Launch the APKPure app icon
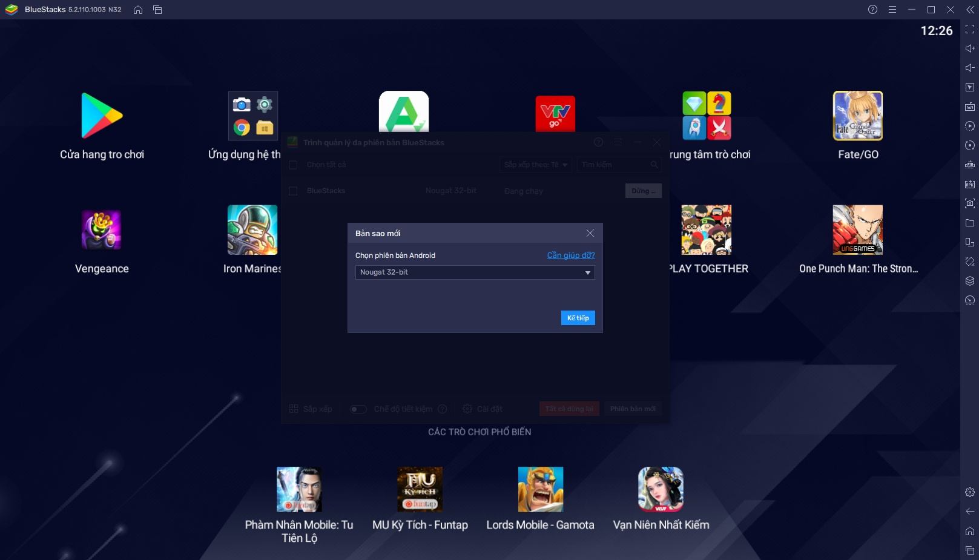Viewport: 979px width, 560px height. click(x=404, y=112)
